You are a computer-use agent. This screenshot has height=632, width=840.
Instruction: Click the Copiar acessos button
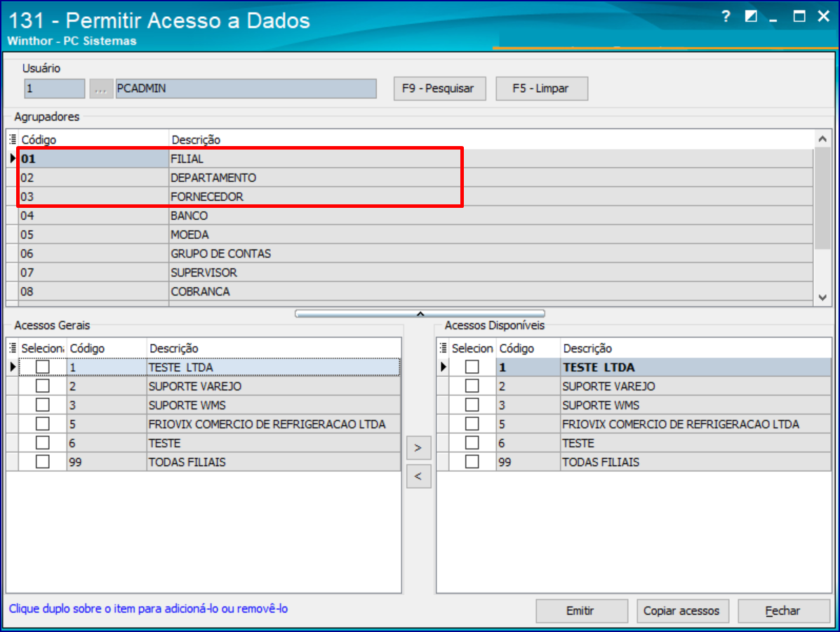pyautogui.click(x=681, y=611)
